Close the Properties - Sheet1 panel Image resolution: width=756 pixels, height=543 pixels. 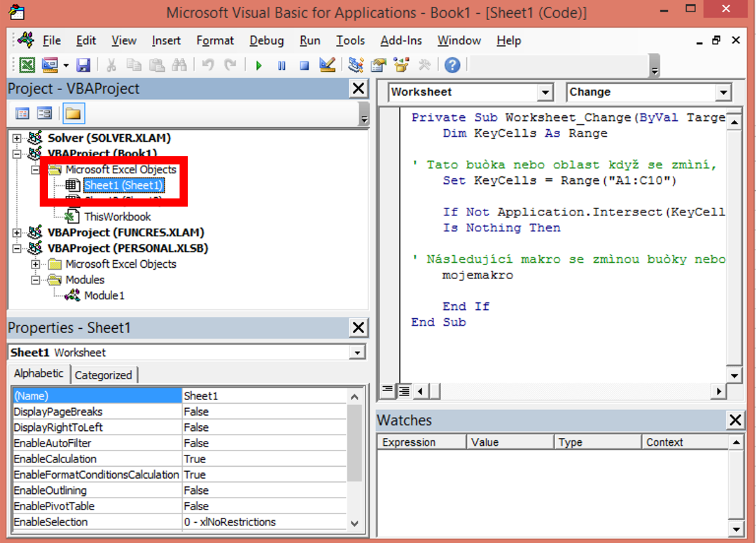click(358, 328)
